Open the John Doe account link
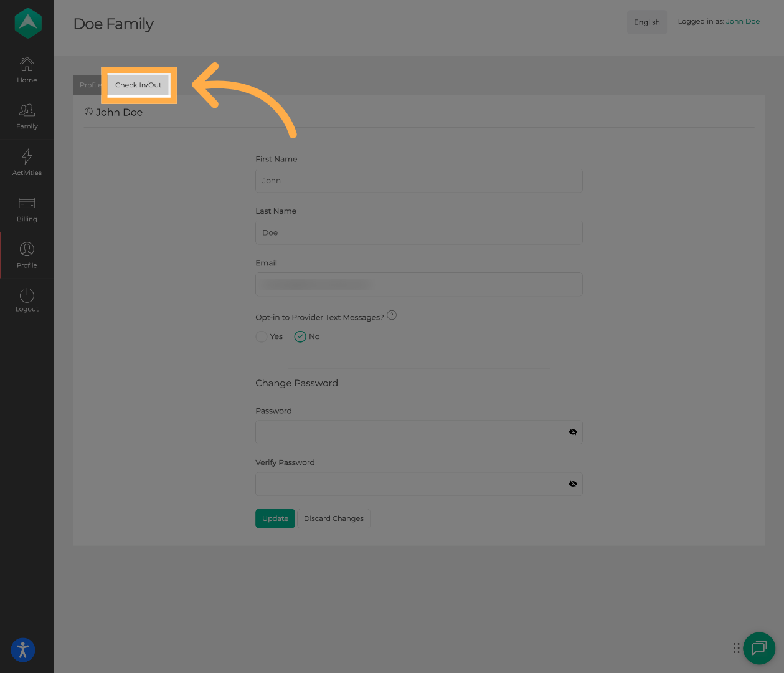 click(x=742, y=21)
